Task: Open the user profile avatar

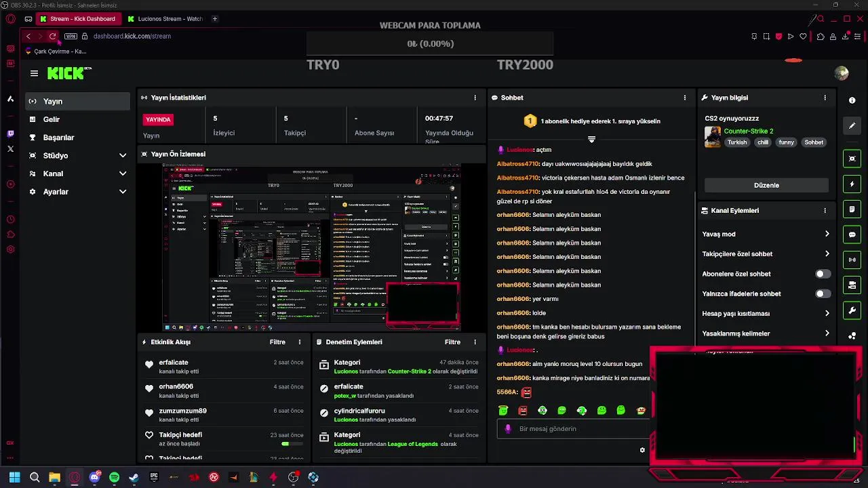Action: (x=842, y=73)
